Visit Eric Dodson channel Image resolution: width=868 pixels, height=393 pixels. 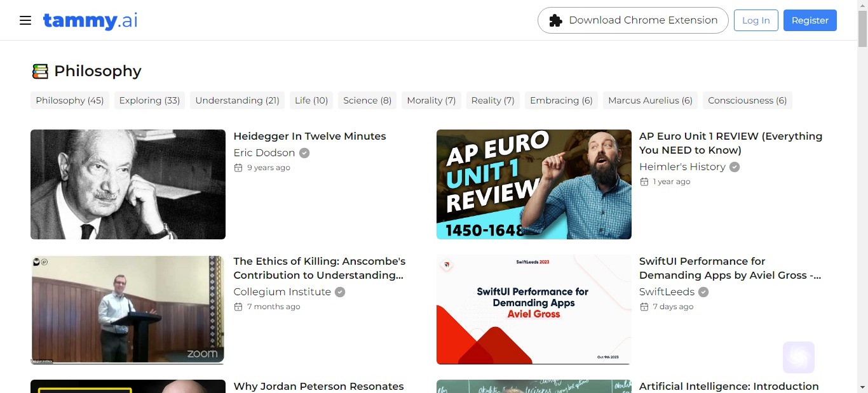264,152
